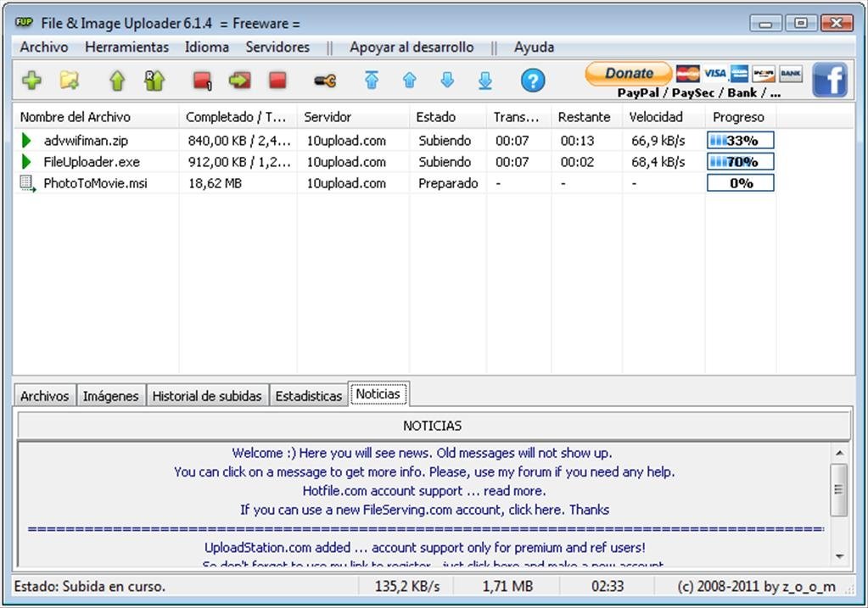Screen dimensions: 868x608
Task: Click the 02:33 status bar time
Action: click(x=608, y=586)
